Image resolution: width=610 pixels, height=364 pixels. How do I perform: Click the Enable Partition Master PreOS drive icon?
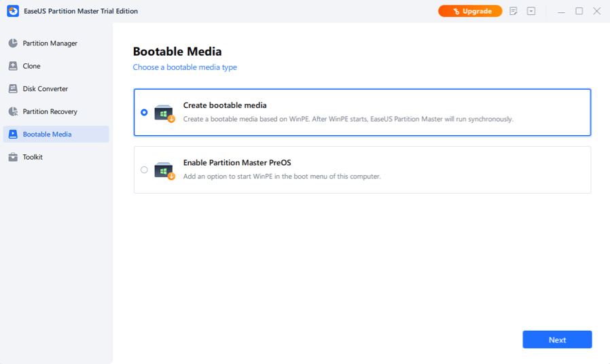[x=164, y=170]
